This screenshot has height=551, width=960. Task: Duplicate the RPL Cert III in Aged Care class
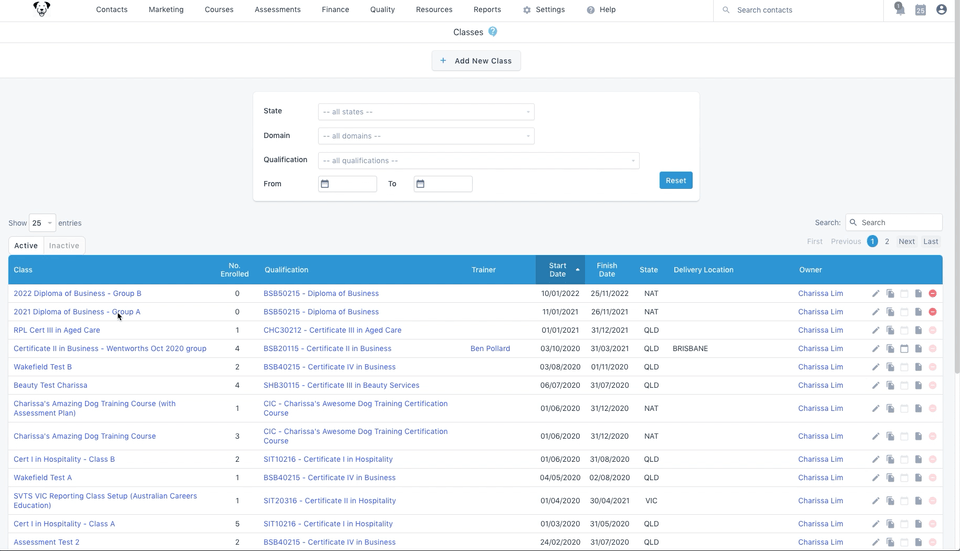pyautogui.click(x=890, y=330)
